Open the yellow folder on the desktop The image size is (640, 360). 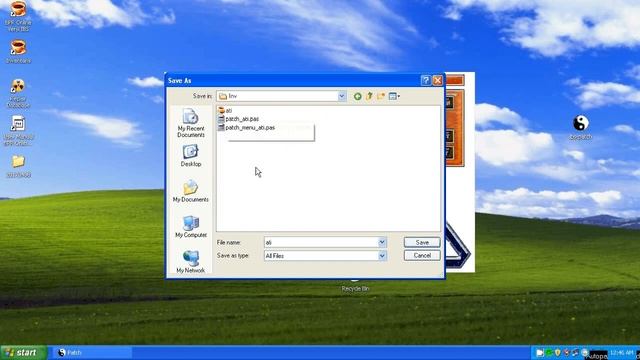coord(18,166)
